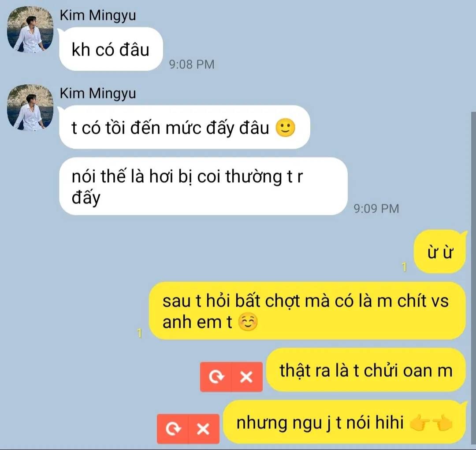476x450 pixels.
Task: Delete the failed 'thật ra là t chửi oan m' message
Action: tap(247, 377)
